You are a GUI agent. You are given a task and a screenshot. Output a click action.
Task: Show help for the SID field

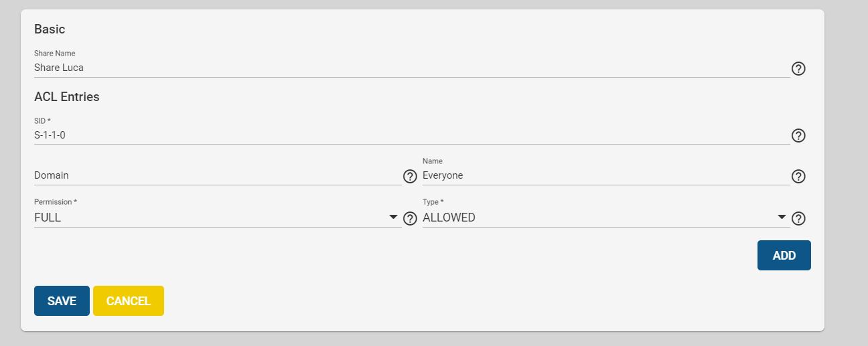798,136
